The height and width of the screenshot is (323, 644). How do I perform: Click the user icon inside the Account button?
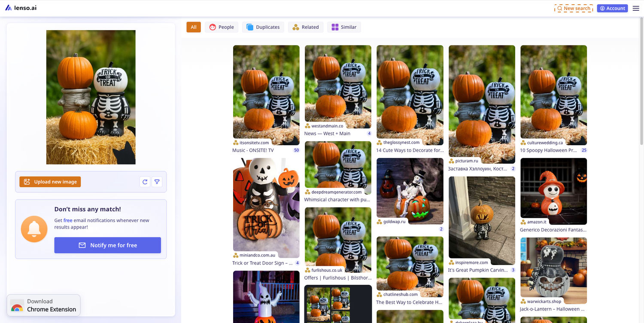[x=603, y=8]
